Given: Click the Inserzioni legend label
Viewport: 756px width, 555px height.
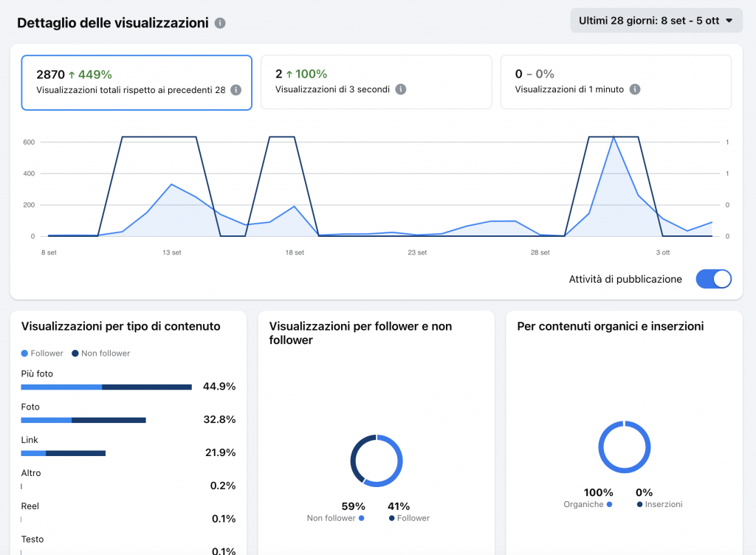Looking at the screenshot, I should tap(662, 505).
